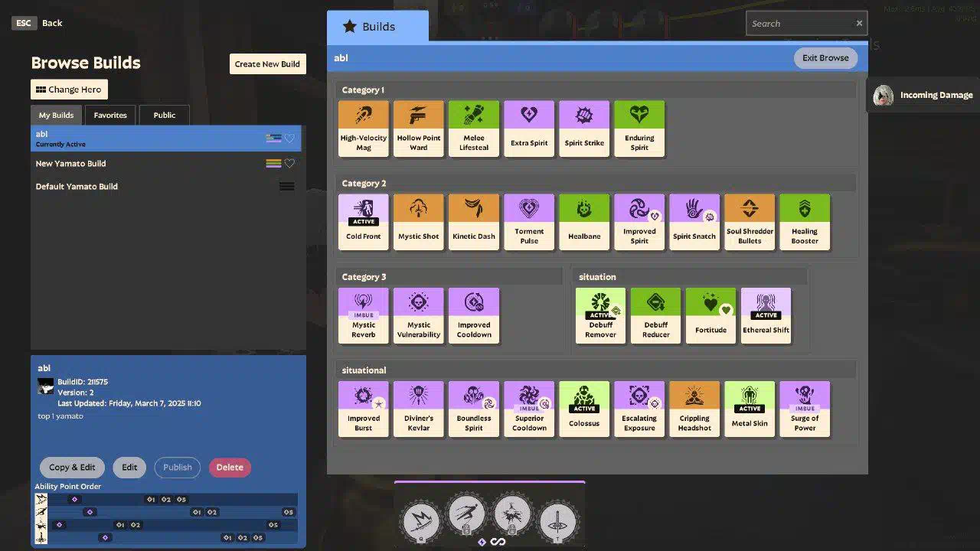Click the Create New Build button
This screenshot has height=551, width=980.
coord(267,64)
